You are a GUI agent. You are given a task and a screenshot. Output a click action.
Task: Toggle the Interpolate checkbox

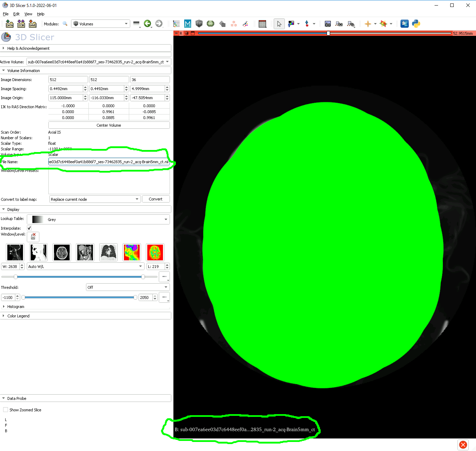(29, 228)
